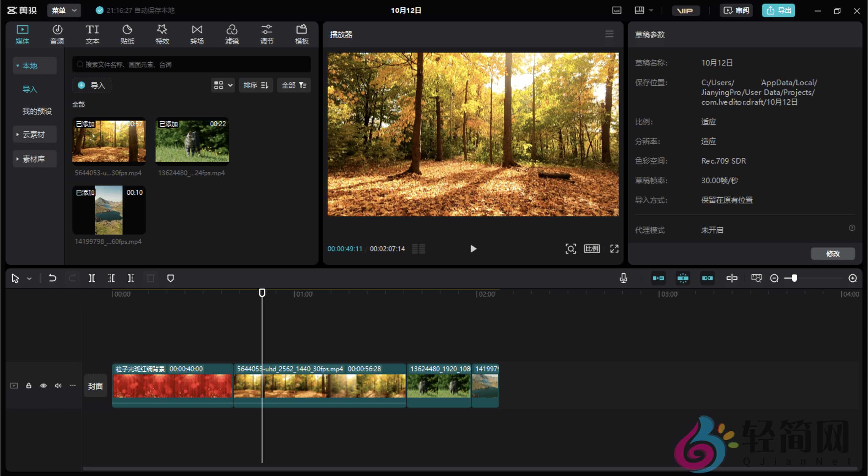Click the delete left trim icon
This screenshot has width=868, height=476.
click(111, 278)
